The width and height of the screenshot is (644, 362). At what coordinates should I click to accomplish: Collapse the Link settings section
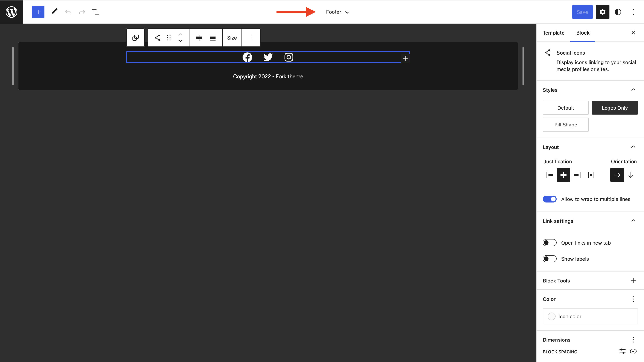coord(633,221)
